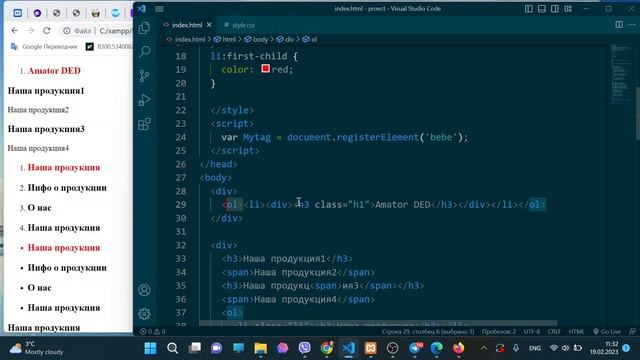Viewport: 640px width, 360px height.
Task: Open index.html breadcrumb dropdown
Action: pos(186,40)
